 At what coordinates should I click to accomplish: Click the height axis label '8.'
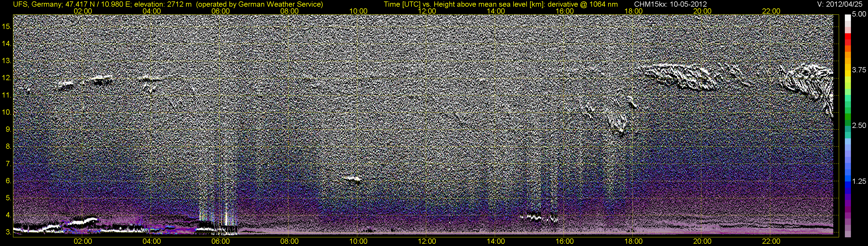point(8,147)
